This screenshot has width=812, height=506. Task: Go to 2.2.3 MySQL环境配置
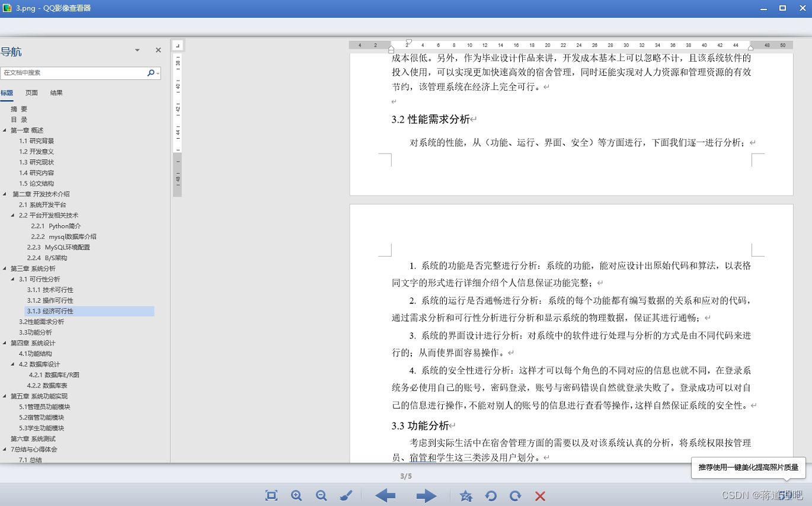59,248
